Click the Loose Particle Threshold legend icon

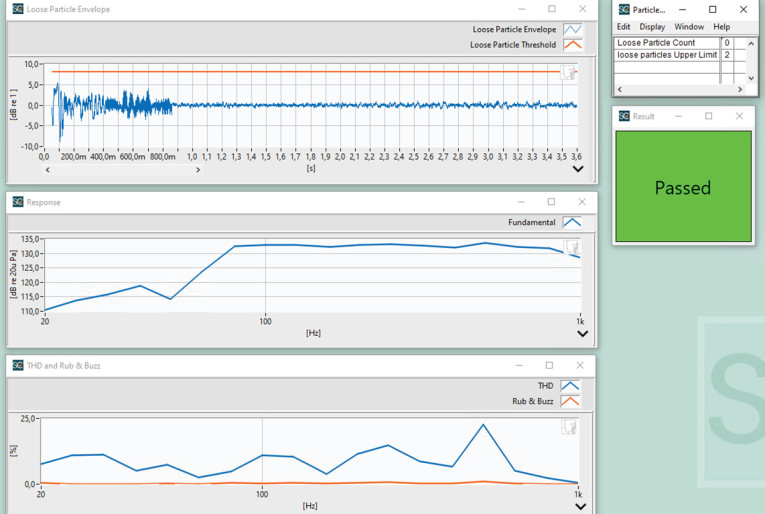coord(572,45)
